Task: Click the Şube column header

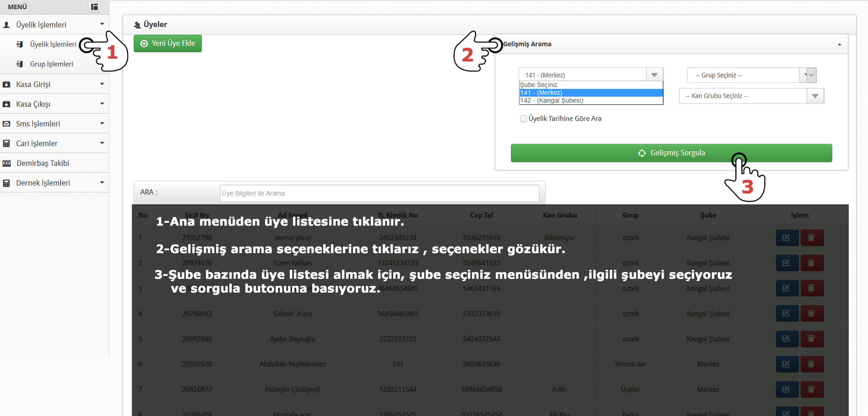Action: [708, 215]
